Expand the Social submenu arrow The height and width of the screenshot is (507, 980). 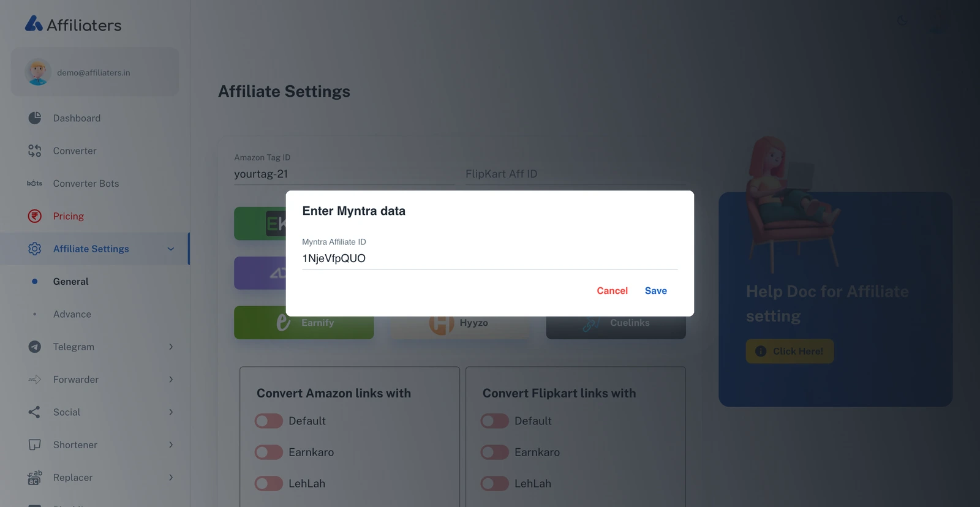tap(171, 412)
